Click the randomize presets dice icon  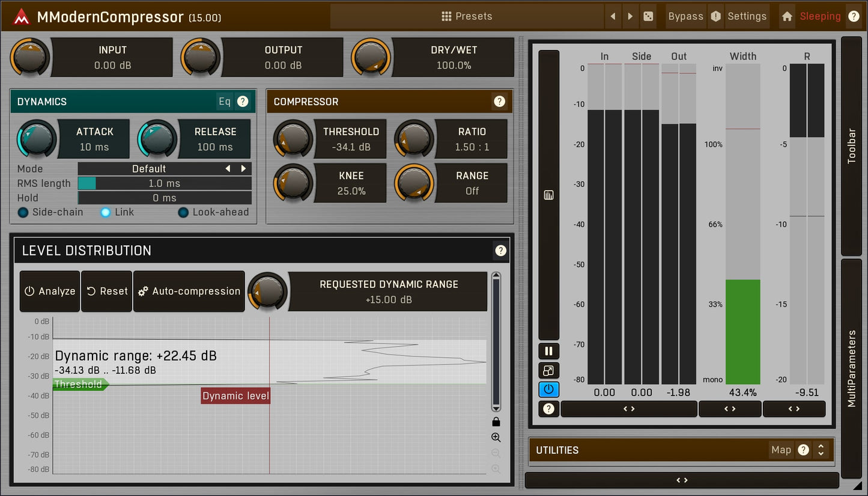point(649,16)
